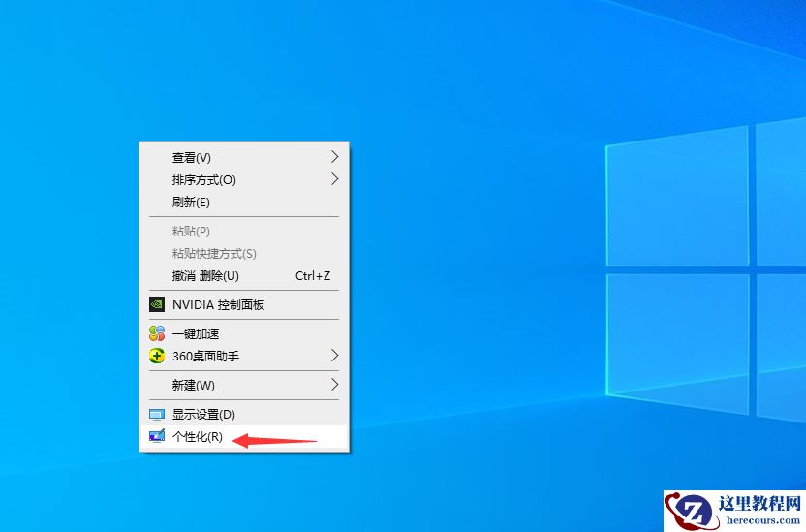Select the 粘贴(P) menu entry

coord(244,231)
